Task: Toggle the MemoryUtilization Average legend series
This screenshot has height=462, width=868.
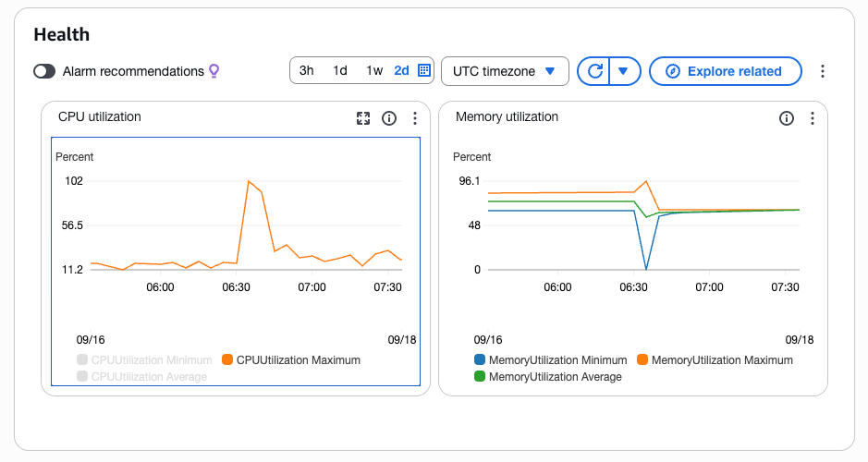Action: coord(548,377)
